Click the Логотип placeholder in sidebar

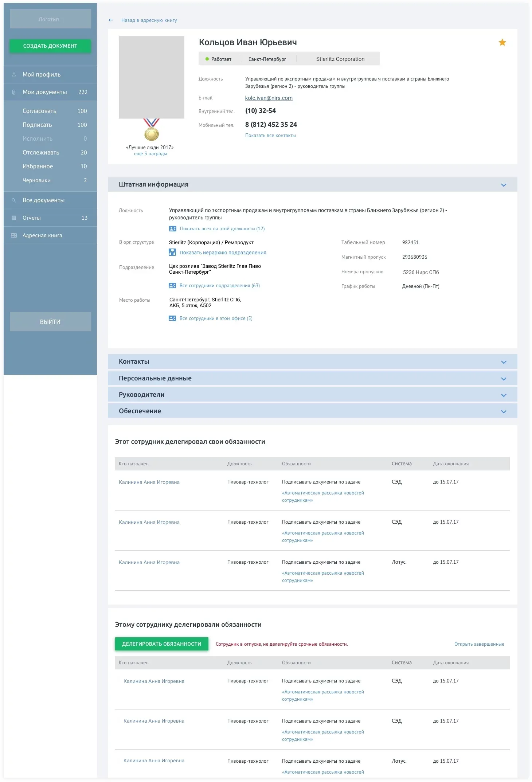[x=50, y=19]
